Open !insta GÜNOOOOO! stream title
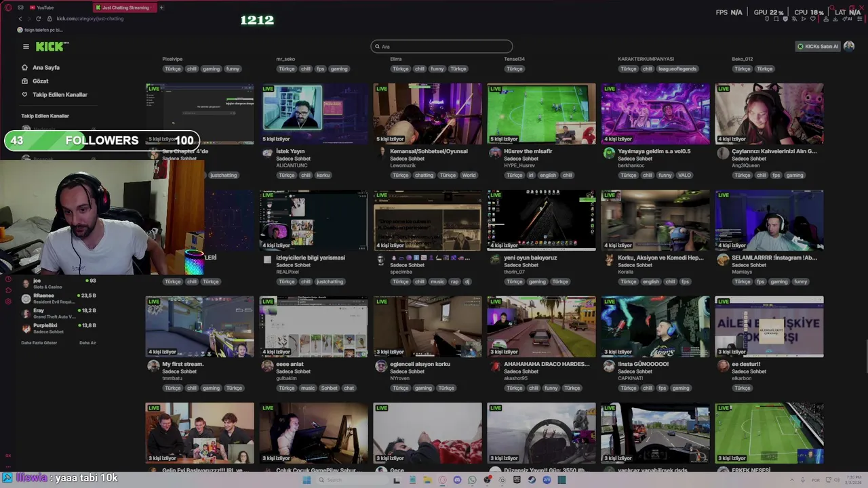The height and width of the screenshot is (488, 868). click(x=643, y=365)
